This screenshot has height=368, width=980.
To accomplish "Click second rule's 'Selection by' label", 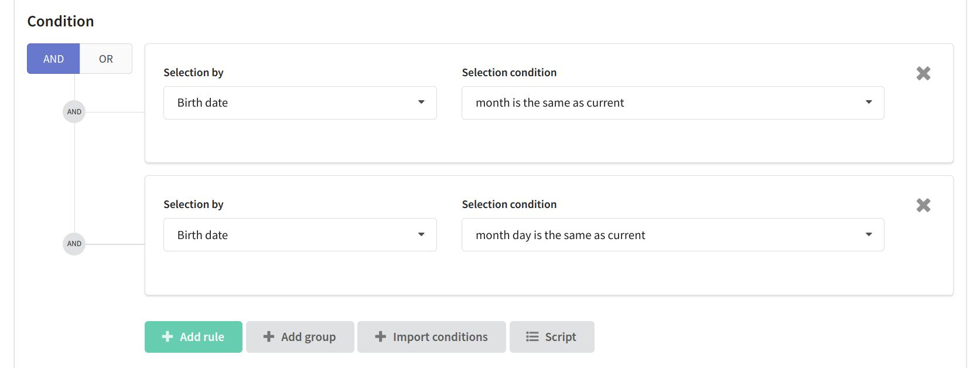I will [193, 204].
